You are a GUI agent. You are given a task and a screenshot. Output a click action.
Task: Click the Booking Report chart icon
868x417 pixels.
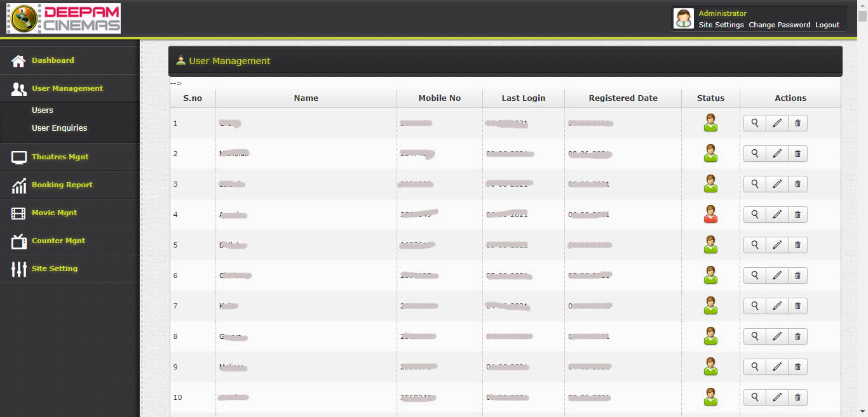click(x=19, y=185)
